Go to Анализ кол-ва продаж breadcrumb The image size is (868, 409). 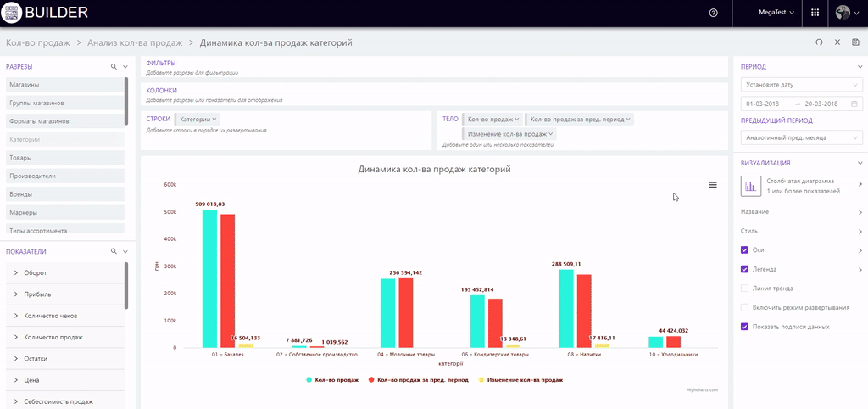(x=136, y=42)
